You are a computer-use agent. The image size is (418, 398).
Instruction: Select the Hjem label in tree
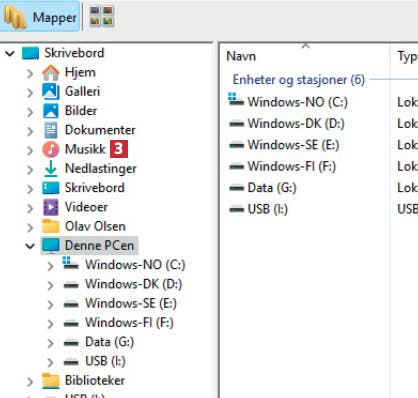click(x=80, y=72)
